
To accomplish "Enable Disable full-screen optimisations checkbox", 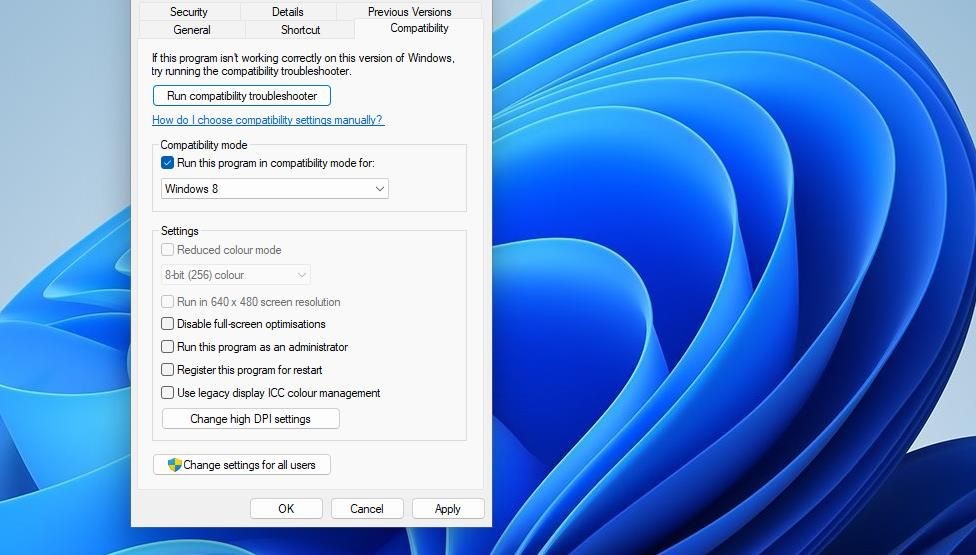I will [167, 324].
